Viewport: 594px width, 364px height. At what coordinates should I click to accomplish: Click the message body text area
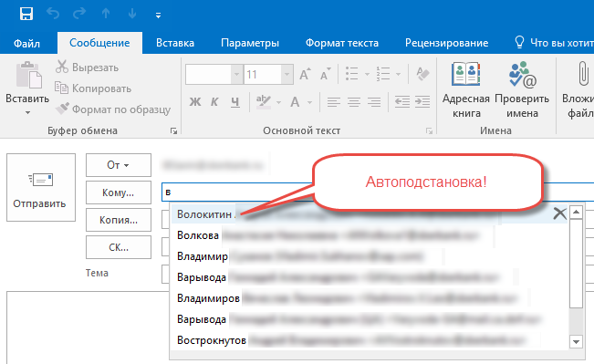pyautogui.click(x=87, y=328)
